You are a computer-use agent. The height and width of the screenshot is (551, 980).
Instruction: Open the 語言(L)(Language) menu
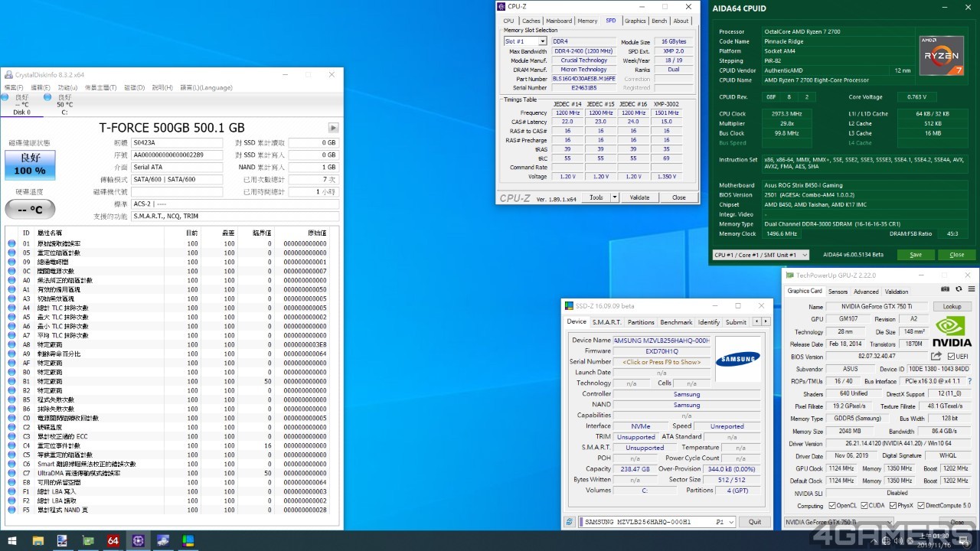tap(206, 88)
